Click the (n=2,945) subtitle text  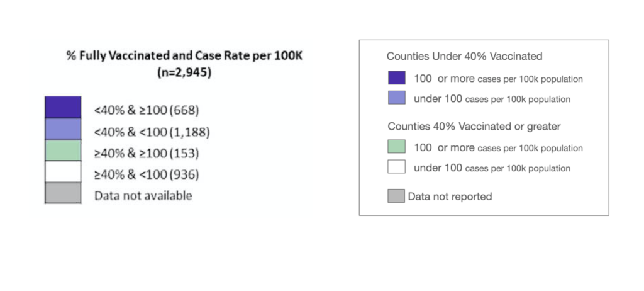184,72
